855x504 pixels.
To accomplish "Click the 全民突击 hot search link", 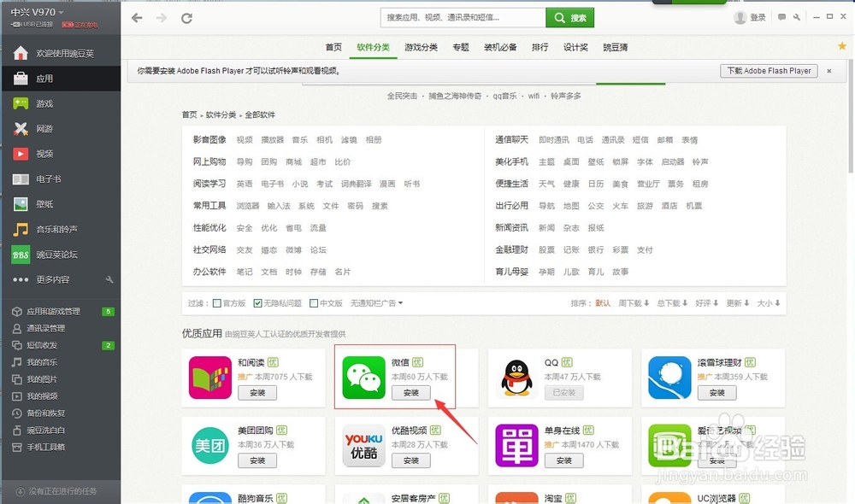I will (402, 96).
